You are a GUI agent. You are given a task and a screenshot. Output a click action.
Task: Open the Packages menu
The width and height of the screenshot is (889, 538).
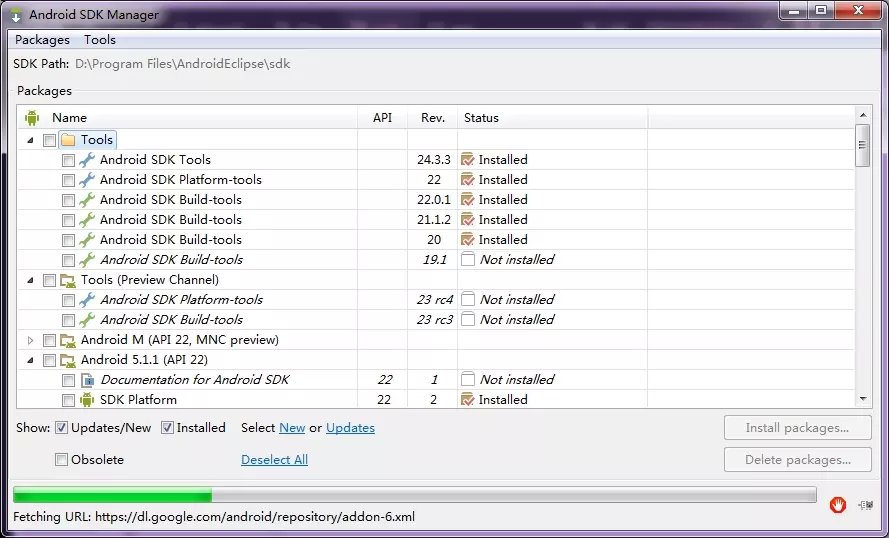[x=43, y=40]
